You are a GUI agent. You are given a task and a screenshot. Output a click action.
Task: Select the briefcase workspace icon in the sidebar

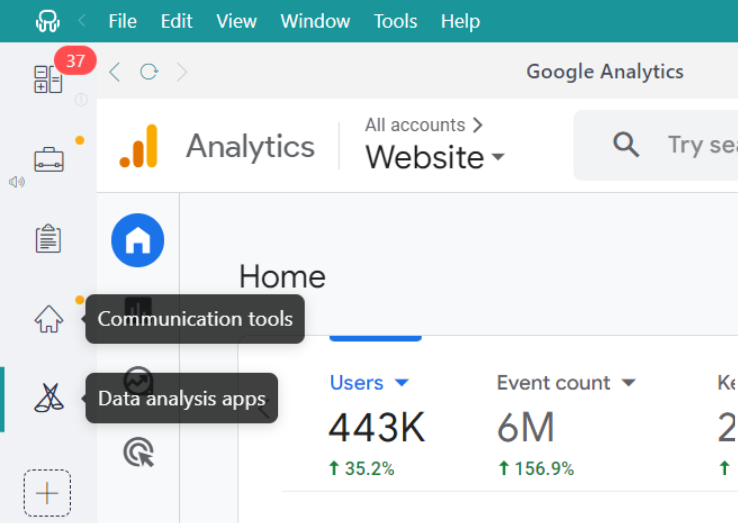coord(48,160)
